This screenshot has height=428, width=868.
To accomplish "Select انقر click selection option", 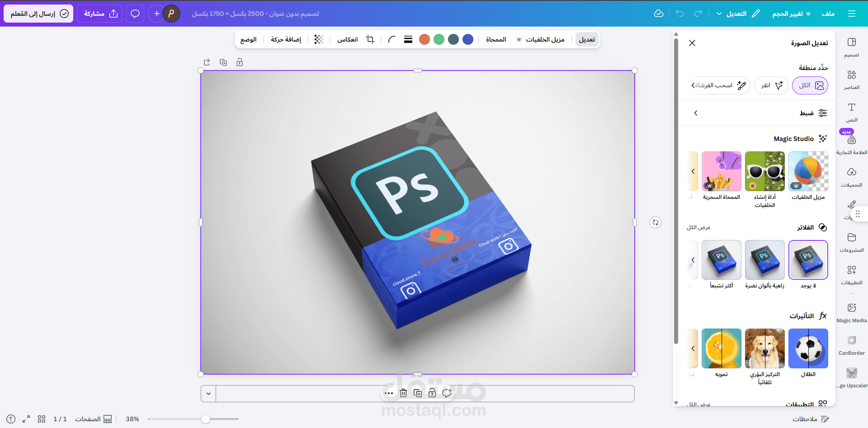I will 771,85.
